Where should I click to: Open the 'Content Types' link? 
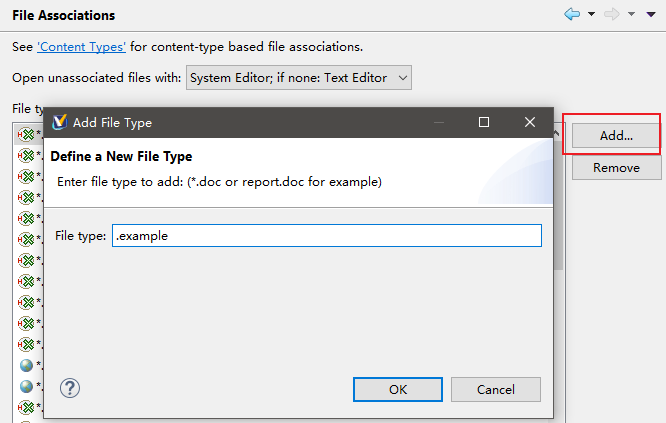(x=82, y=47)
